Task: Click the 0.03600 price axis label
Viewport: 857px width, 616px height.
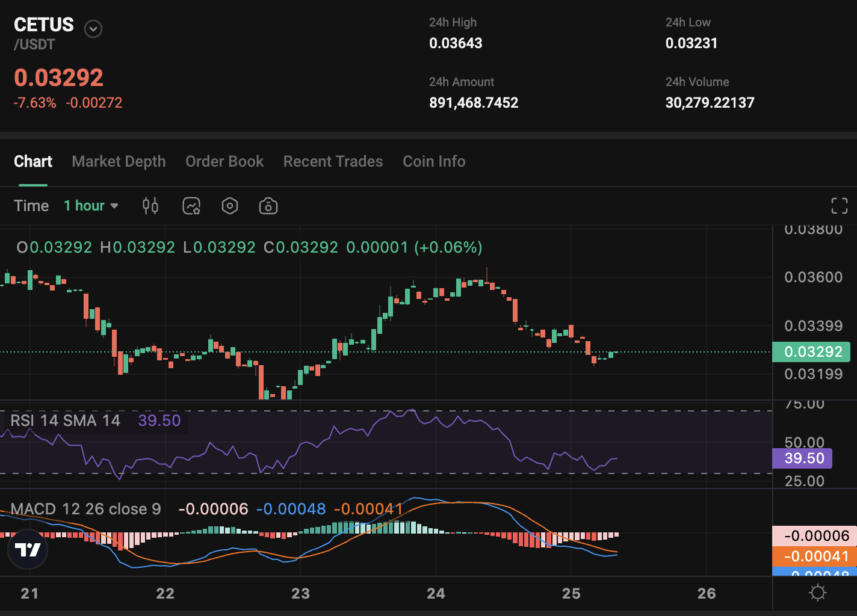Action: pyautogui.click(x=814, y=277)
